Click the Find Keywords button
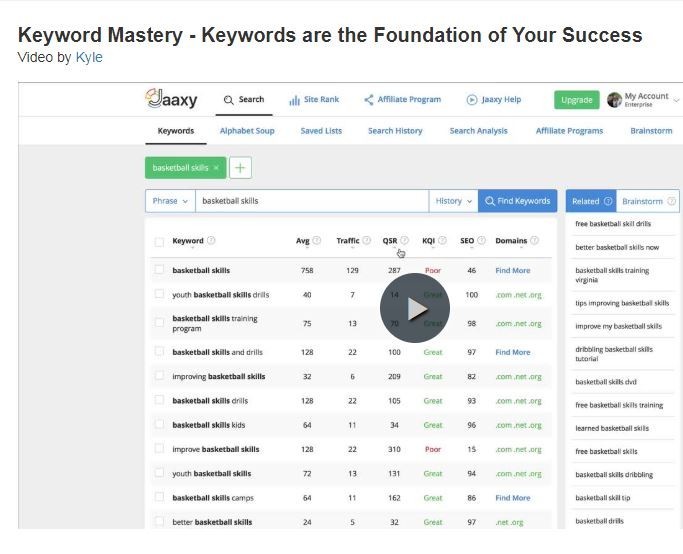The height and width of the screenshot is (554, 683). 517,201
